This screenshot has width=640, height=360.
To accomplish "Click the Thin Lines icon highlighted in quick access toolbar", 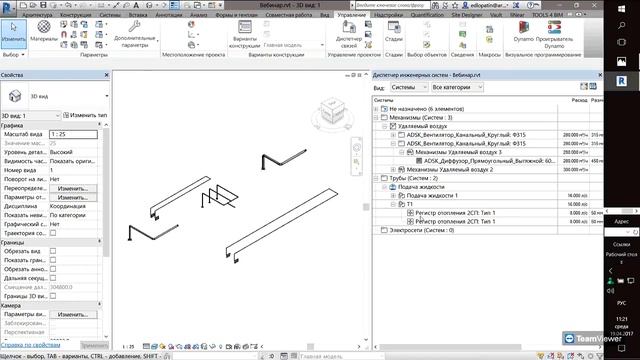I will (174, 5).
